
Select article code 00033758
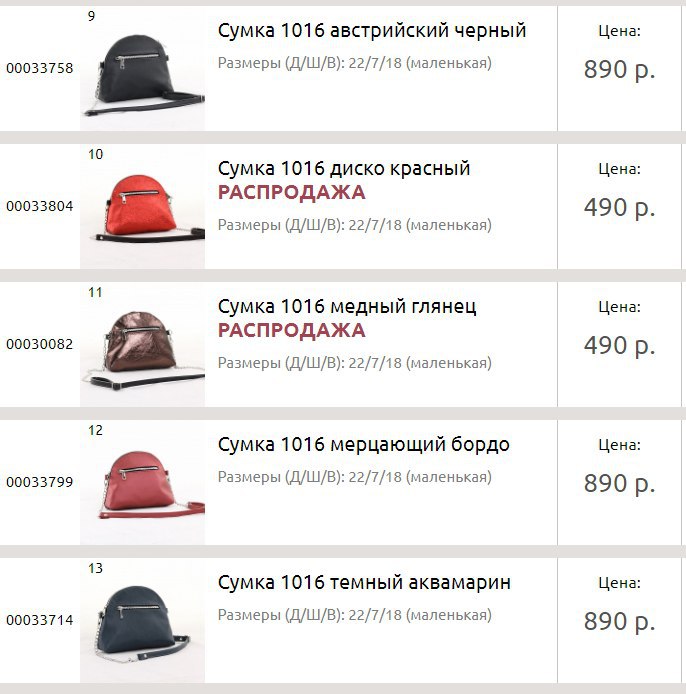(39, 68)
